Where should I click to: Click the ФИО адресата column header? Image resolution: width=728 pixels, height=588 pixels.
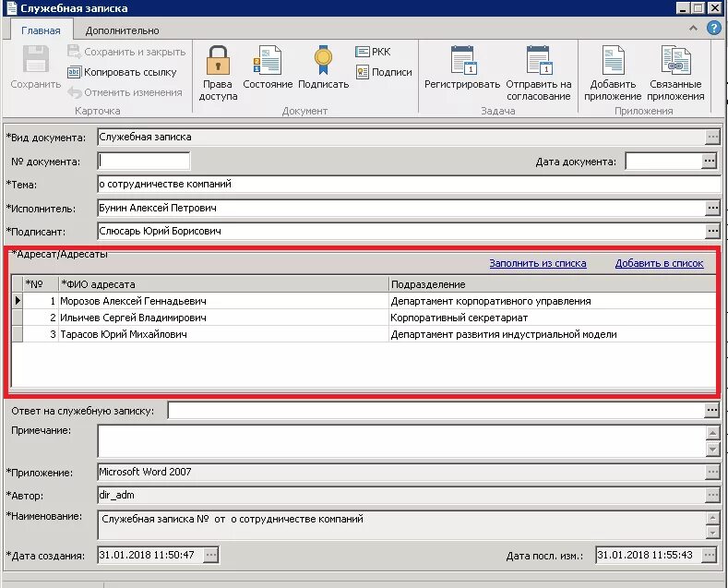coord(223,283)
